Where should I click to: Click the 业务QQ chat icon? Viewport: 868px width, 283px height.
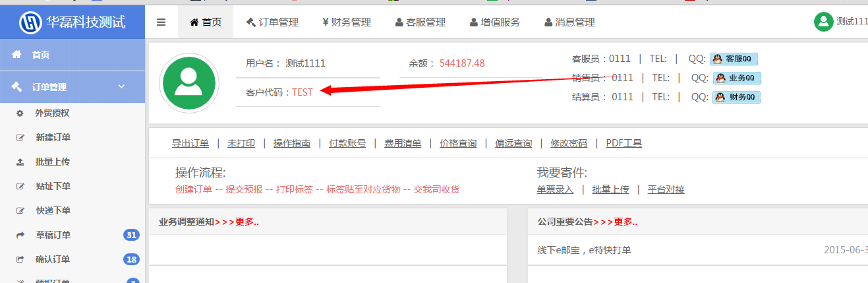pos(737,78)
